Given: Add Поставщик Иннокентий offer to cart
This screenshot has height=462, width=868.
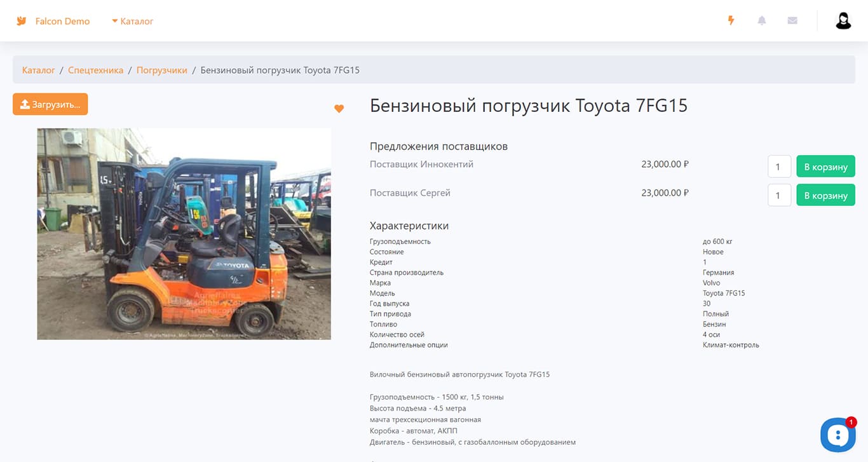Looking at the screenshot, I should [825, 166].
